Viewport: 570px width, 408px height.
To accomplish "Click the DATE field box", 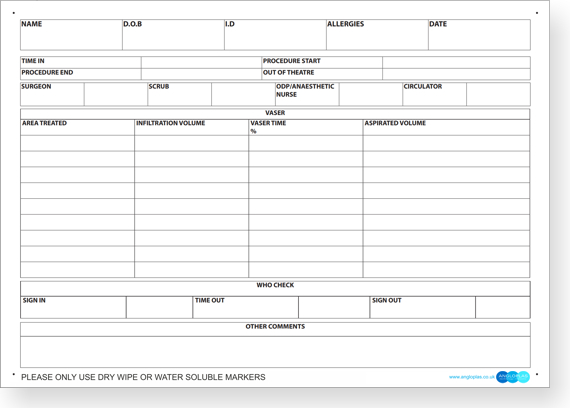I will coord(479,35).
